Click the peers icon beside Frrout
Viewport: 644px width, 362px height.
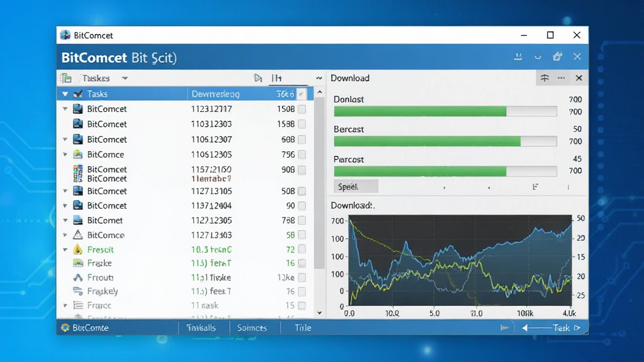pos(78,277)
